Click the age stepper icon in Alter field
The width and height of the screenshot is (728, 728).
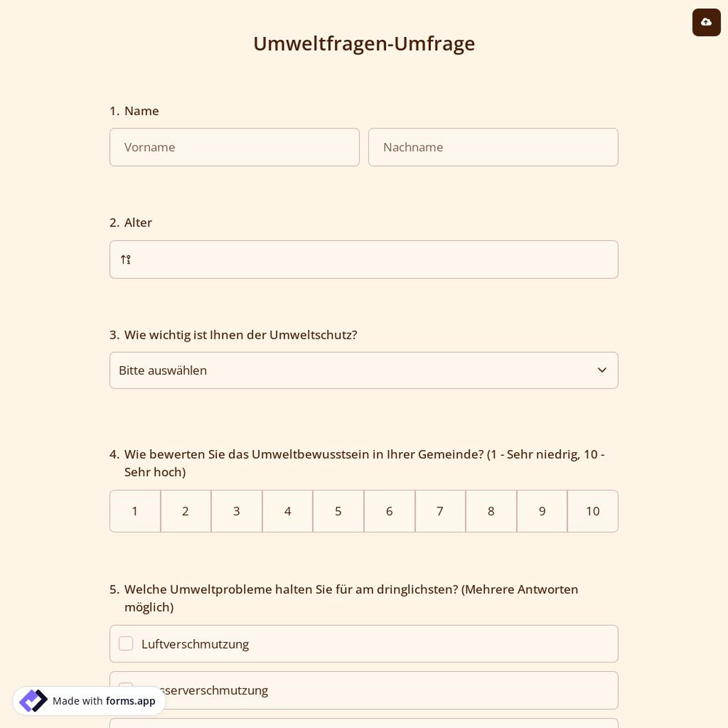pos(125,259)
